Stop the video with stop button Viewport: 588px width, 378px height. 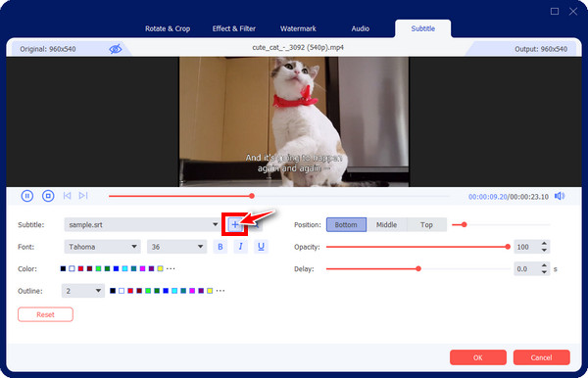click(x=48, y=196)
